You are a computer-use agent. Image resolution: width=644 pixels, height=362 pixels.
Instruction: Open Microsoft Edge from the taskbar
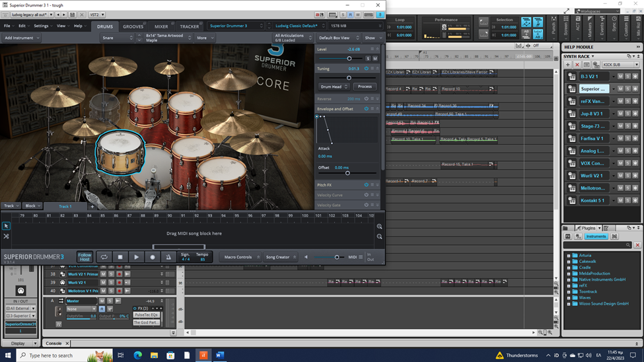137,355
